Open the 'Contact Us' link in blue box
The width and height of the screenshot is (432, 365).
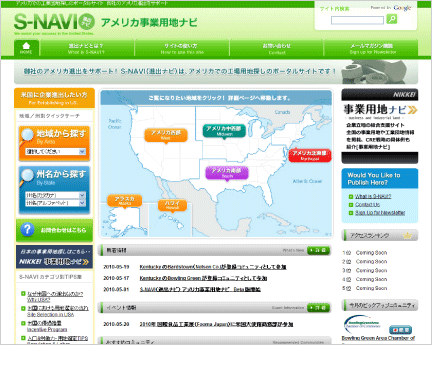click(x=367, y=205)
